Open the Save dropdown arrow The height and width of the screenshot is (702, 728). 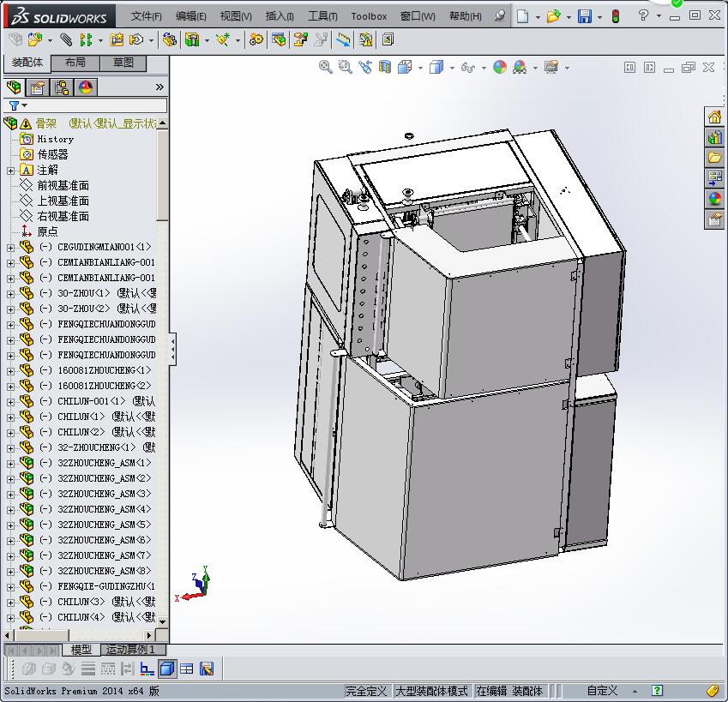(x=599, y=17)
